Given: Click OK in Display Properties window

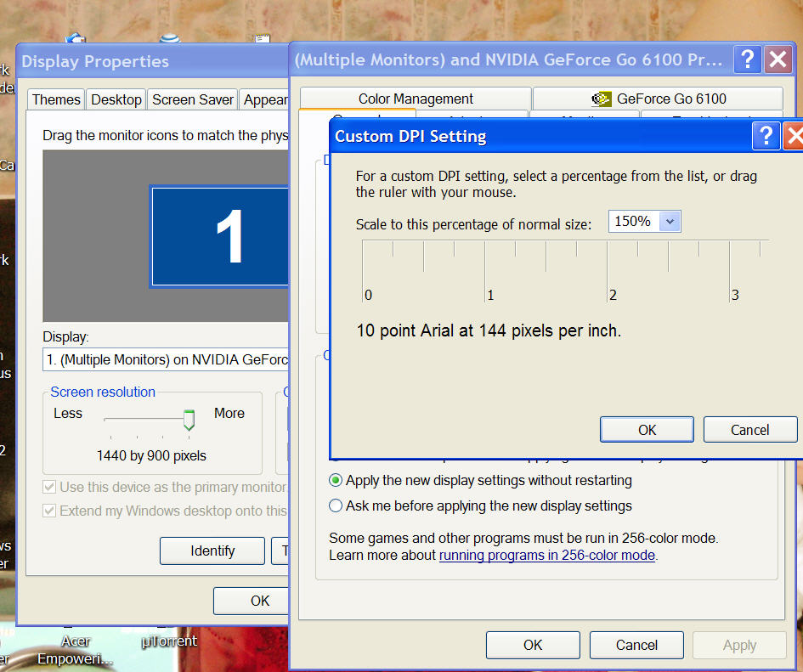Looking at the screenshot, I should tap(252, 601).
